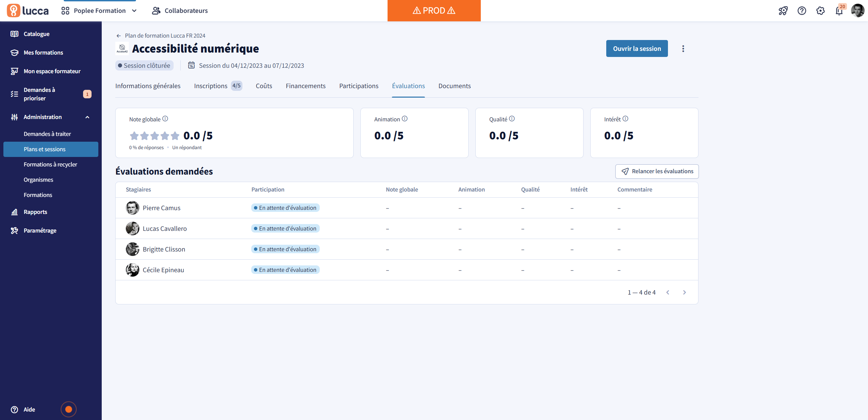Click info icon next to Note globale
This screenshot has width=868, height=420.
(165, 119)
